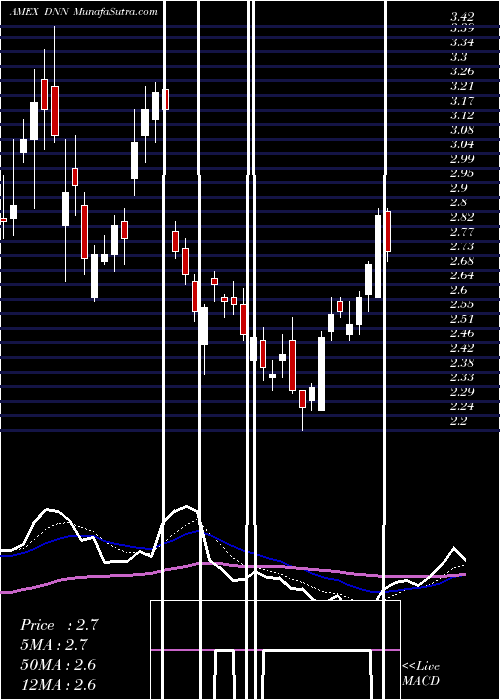The height and width of the screenshot is (700, 500).
Task: Click the 3.21 price axis label
Action: (462, 86)
